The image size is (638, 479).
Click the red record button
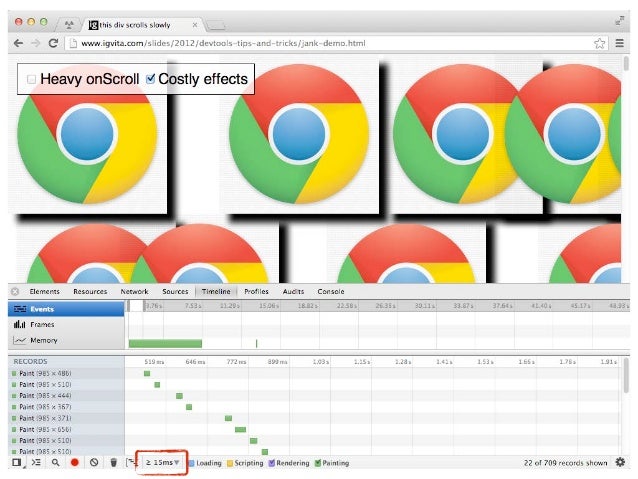74,463
